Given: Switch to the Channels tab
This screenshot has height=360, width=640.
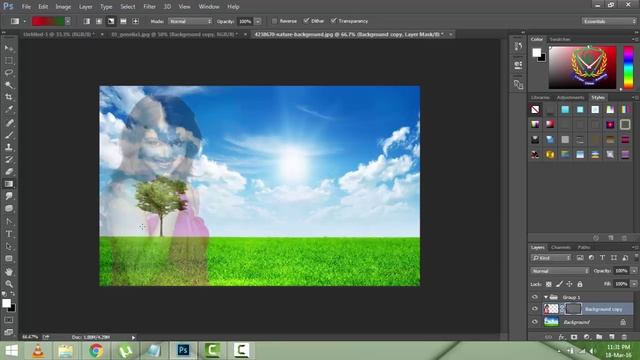Looking at the screenshot, I should (x=560, y=247).
